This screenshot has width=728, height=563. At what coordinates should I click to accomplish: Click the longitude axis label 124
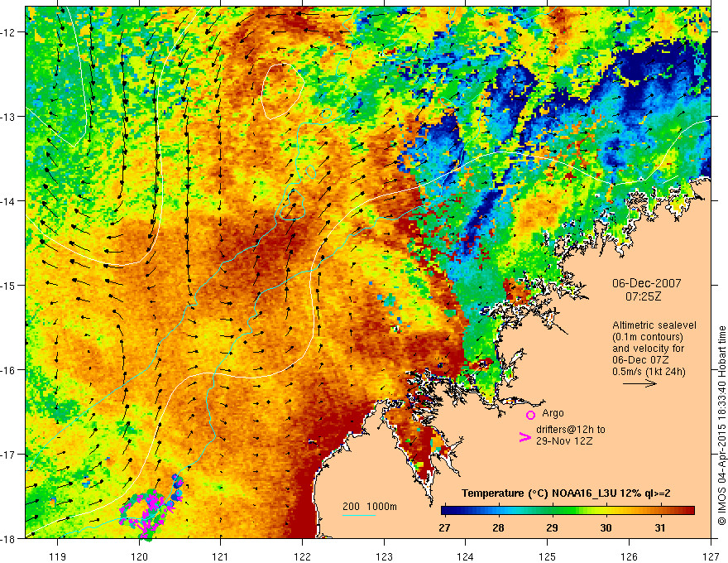[465, 556]
